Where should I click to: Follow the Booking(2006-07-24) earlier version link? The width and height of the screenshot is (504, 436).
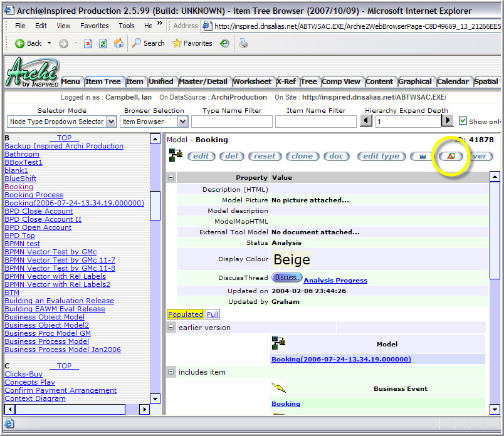tap(343, 358)
